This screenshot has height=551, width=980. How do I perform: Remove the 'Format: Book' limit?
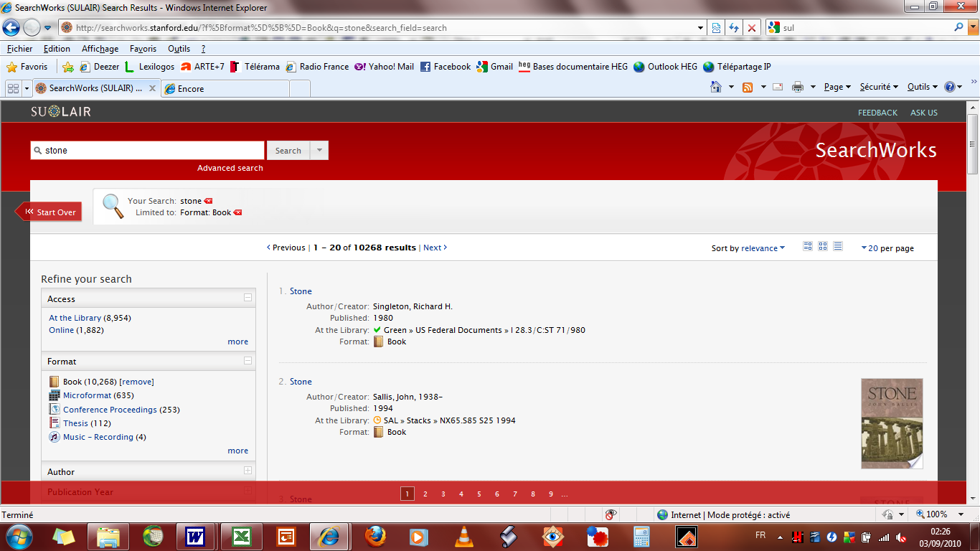pos(237,212)
